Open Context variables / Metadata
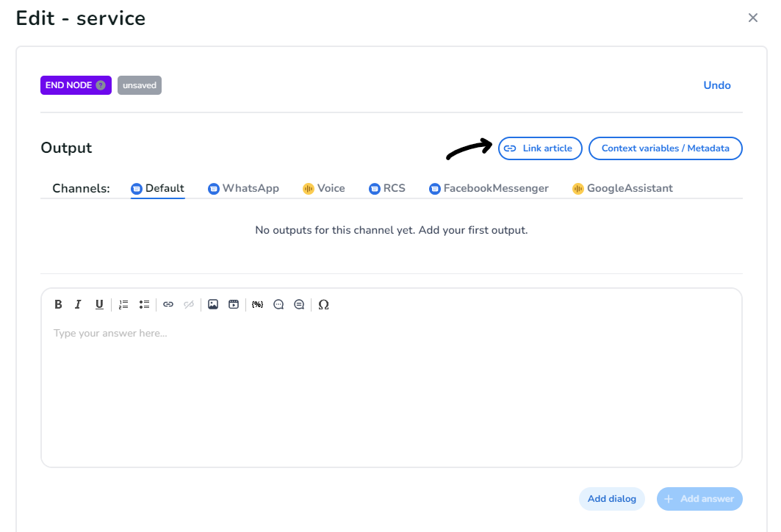Image resolution: width=781 pixels, height=532 pixels. pos(665,148)
